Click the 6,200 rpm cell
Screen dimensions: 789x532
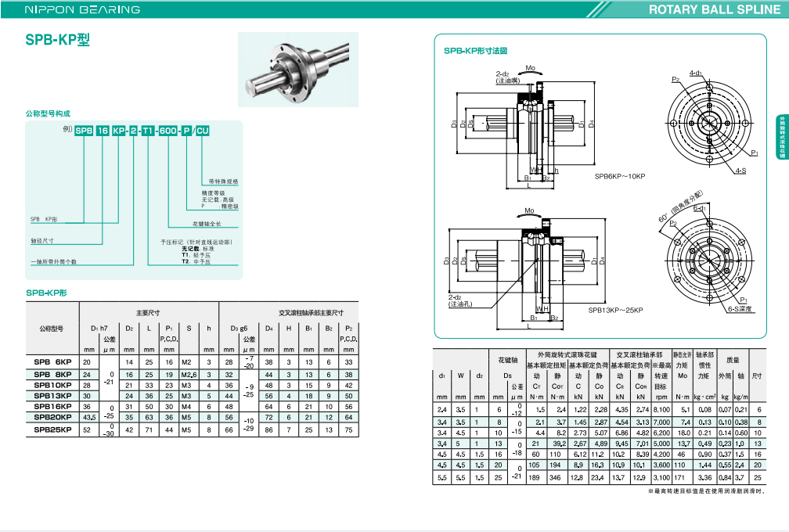(661, 433)
